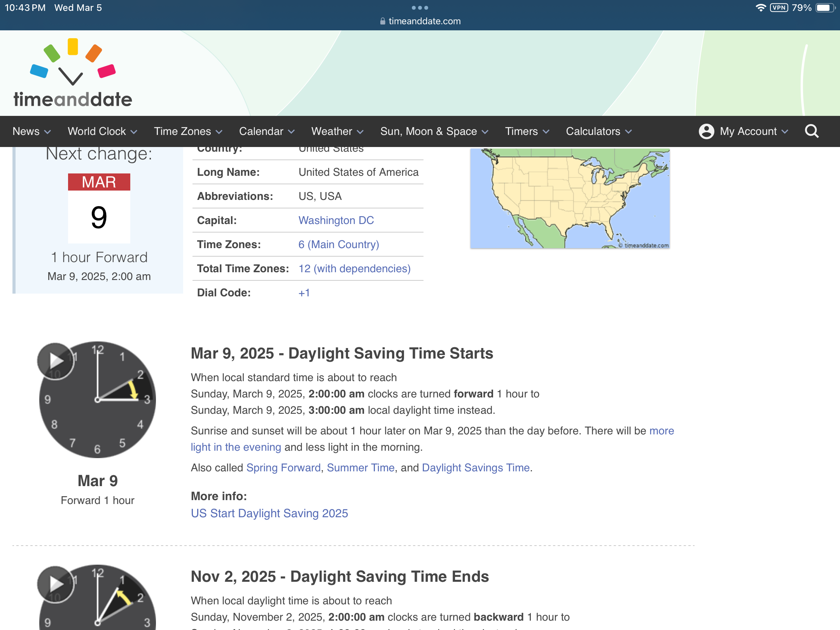Click the Nov 2 Daylight Saving Ends heading
840x630 pixels.
pyautogui.click(x=339, y=576)
